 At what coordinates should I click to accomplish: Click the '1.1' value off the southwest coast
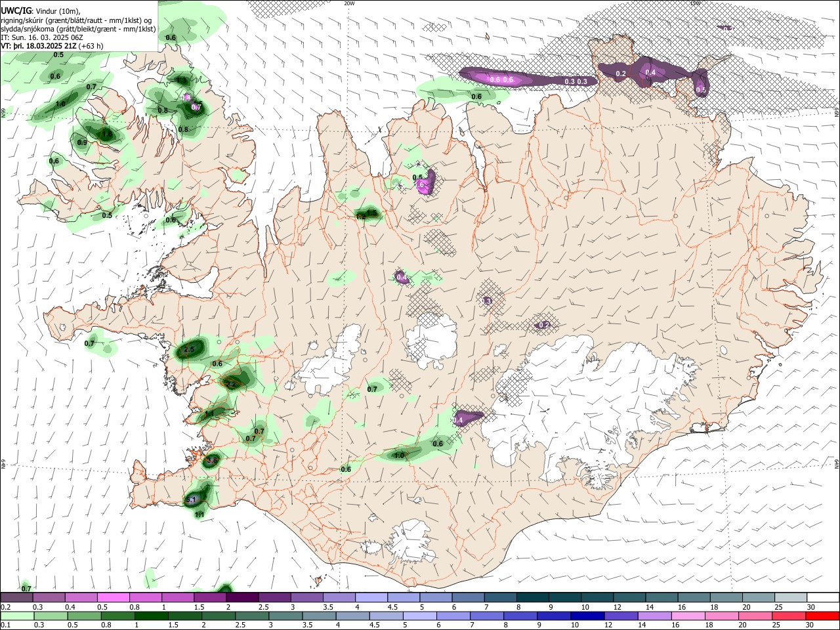(x=199, y=515)
